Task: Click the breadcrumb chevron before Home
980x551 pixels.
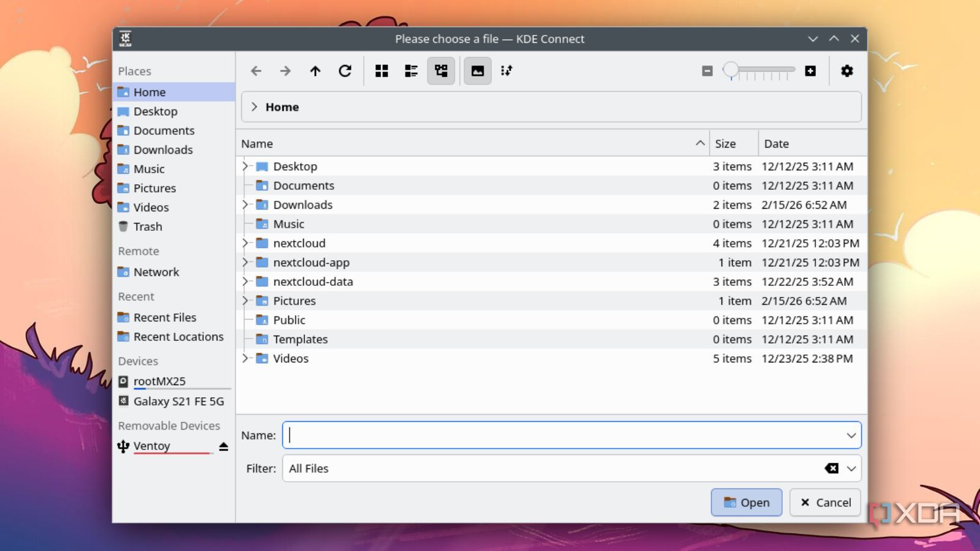Action: pyautogui.click(x=254, y=107)
